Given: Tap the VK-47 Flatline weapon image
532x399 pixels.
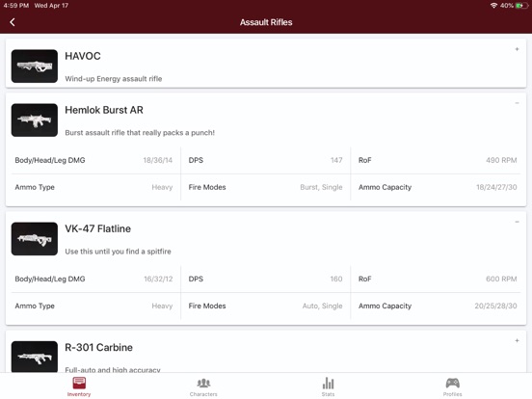Looking at the screenshot, I should tap(35, 239).
